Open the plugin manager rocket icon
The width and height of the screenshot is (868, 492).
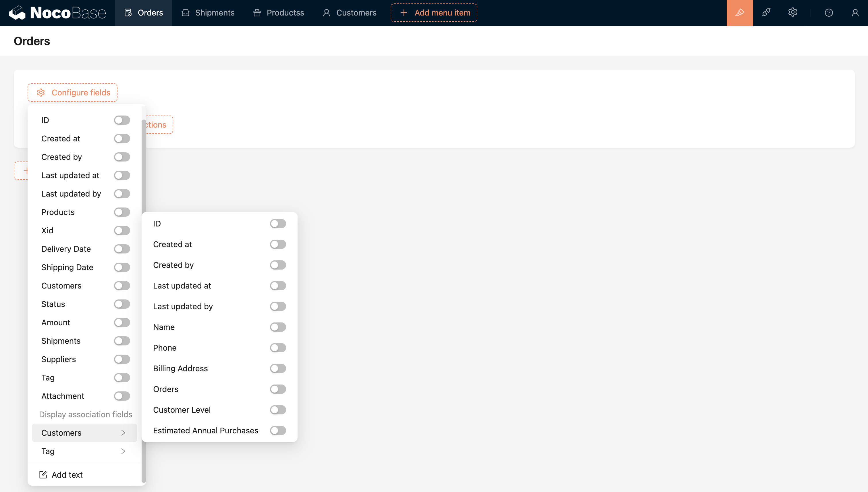tap(766, 13)
